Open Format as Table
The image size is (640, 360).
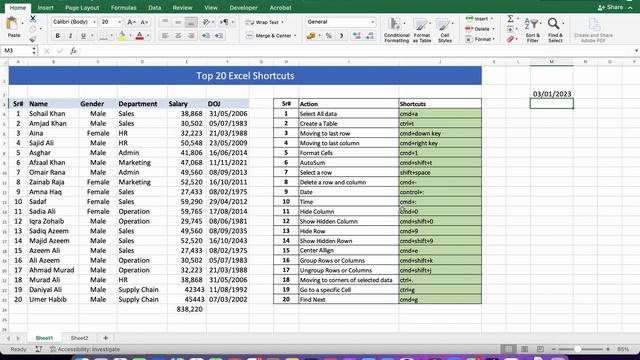click(x=422, y=30)
